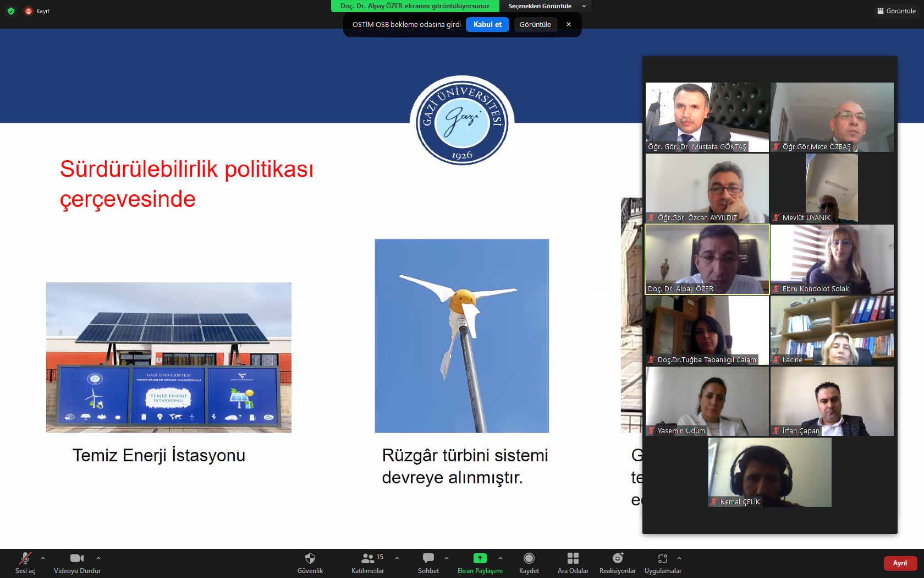Screen dimensions: 924x578
Task: Open Uygulamalar apps panel
Action: point(663,563)
